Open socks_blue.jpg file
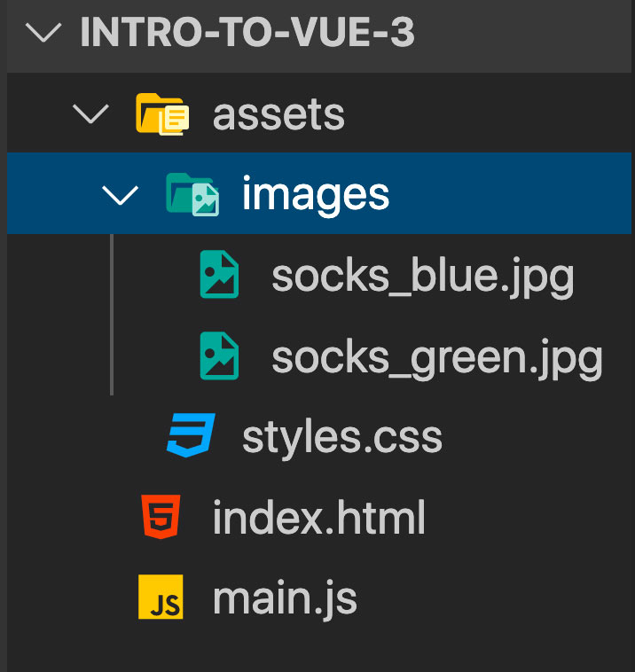 pos(423,277)
